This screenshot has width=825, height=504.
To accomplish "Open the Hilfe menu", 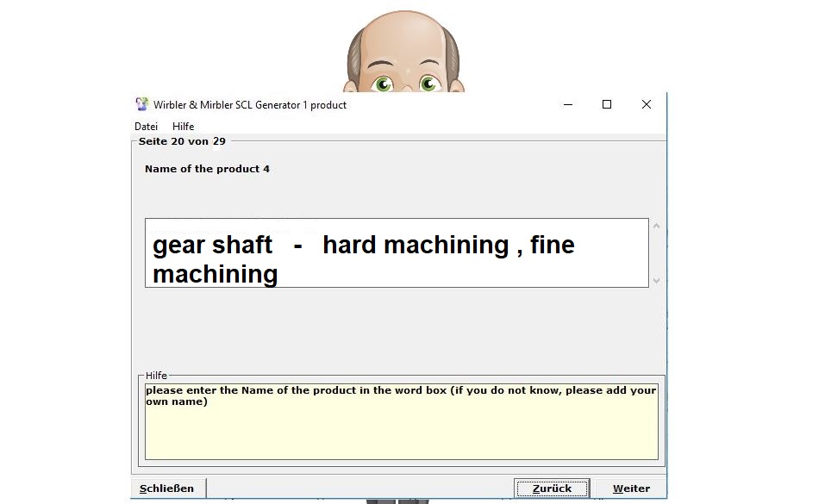I will (183, 127).
